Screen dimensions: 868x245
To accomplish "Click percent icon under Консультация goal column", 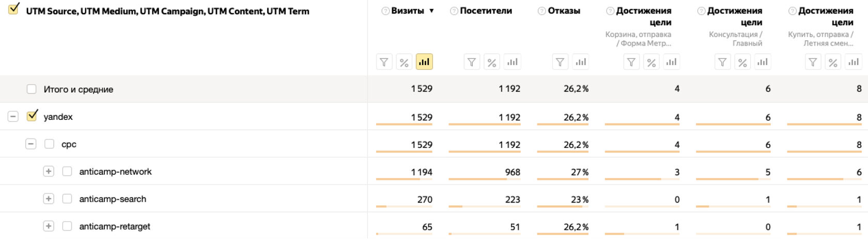I will [x=742, y=62].
